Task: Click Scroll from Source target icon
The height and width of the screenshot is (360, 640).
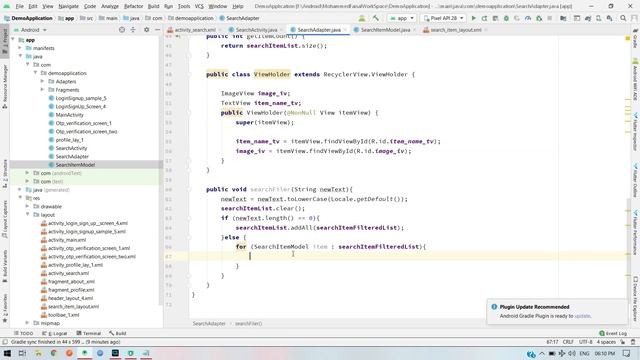Action: (122, 30)
